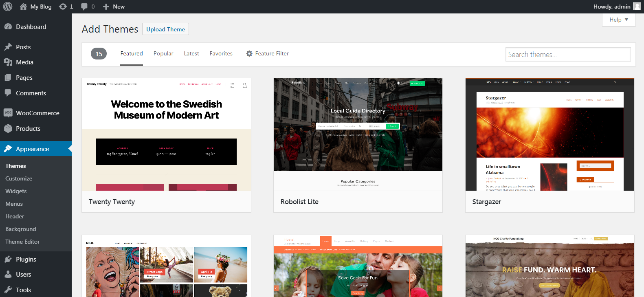The height and width of the screenshot is (297, 644).
Task: Select the Appearance menu item
Action: click(36, 149)
